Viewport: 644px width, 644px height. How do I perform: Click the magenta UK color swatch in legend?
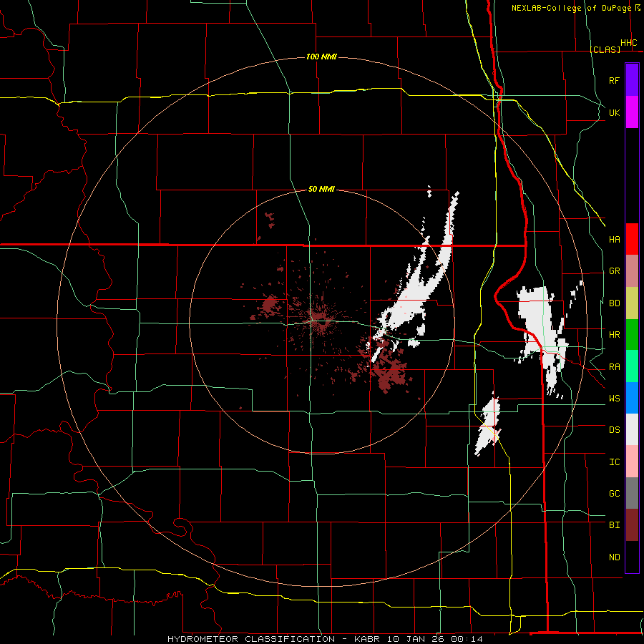tap(632, 112)
